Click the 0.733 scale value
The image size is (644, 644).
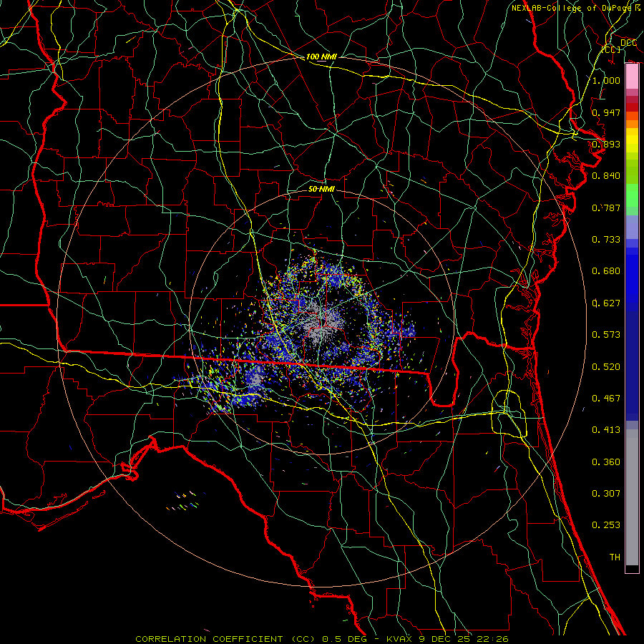coord(606,240)
